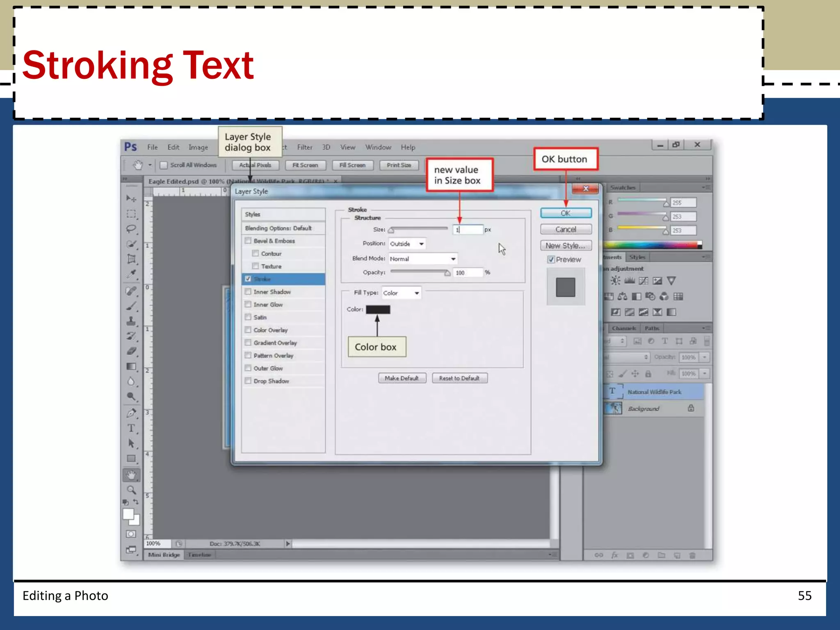
Task: Open the layer blending mode dropdown
Action: (626, 357)
